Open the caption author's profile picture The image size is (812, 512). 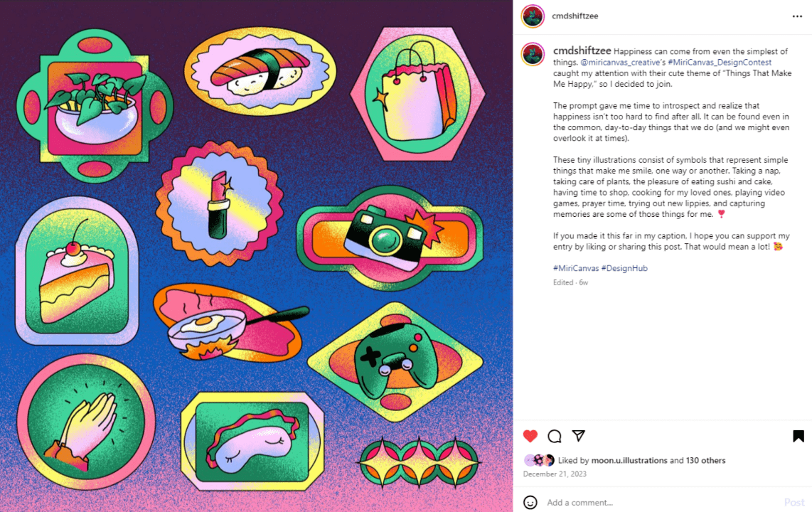coord(533,54)
